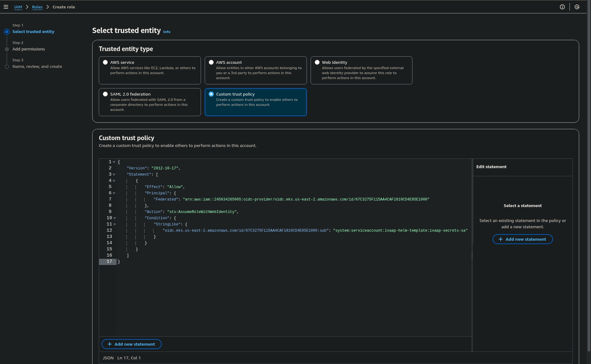
Task: Click the Step 2 progress circle
Action: point(7,49)
